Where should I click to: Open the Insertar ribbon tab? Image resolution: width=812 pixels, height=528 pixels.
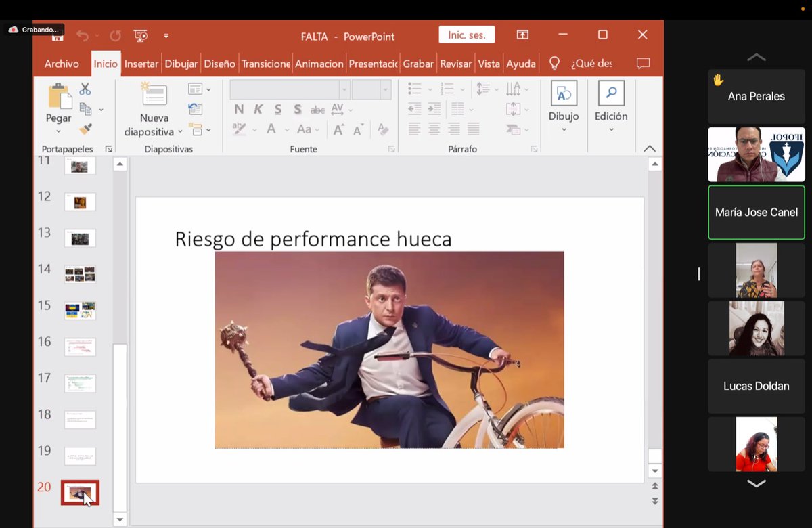pyautogui.click(x=141, y=64)
